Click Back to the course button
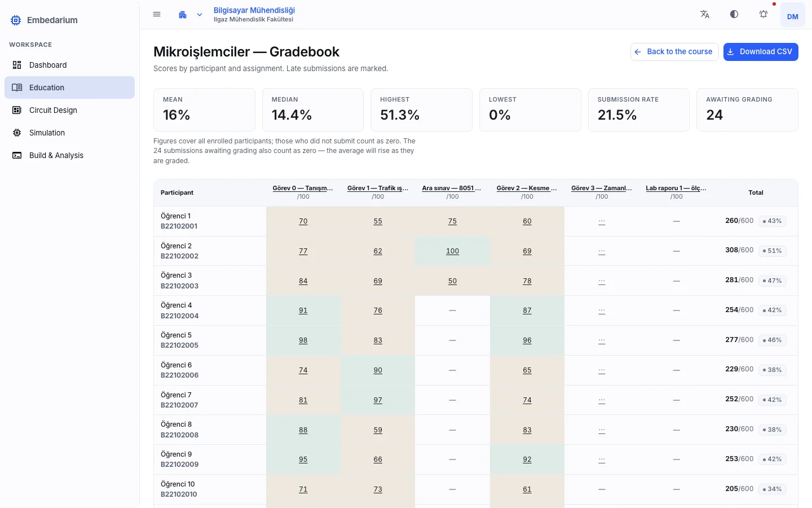Screen dimensions: 812x508 674,52
